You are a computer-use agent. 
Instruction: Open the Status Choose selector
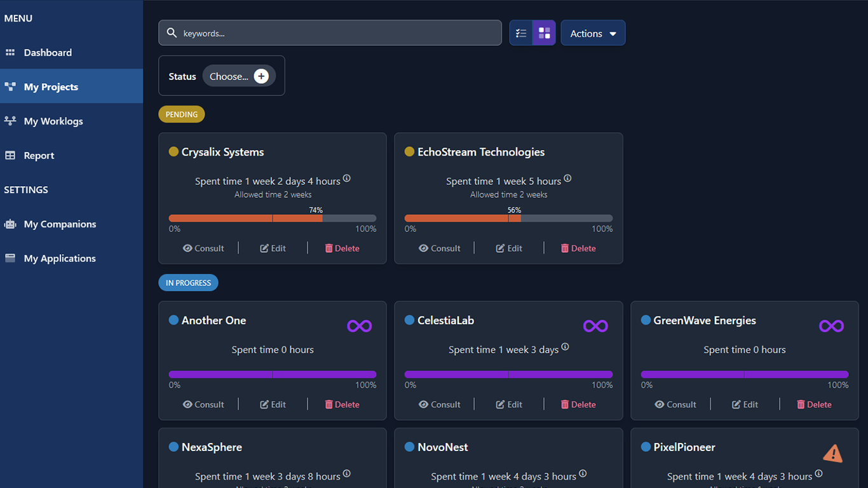pyautogui.click(x=231, y=76)
